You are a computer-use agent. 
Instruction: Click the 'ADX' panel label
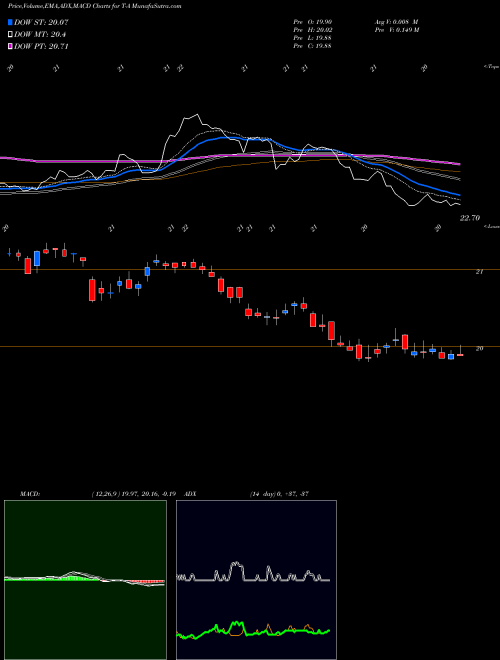191,494
